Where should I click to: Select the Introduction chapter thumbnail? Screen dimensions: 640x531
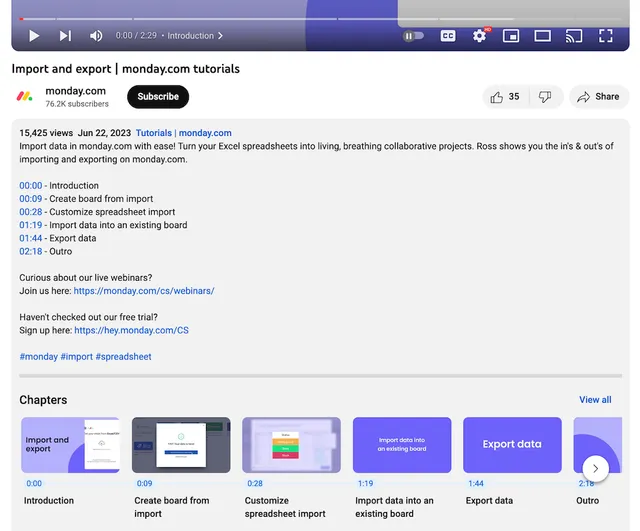71,445
